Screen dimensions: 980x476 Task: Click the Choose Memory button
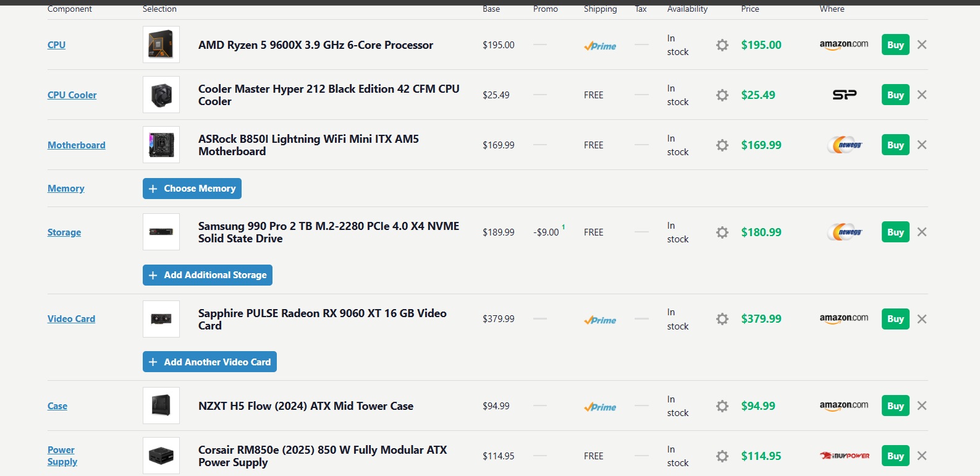coord(192,189)
